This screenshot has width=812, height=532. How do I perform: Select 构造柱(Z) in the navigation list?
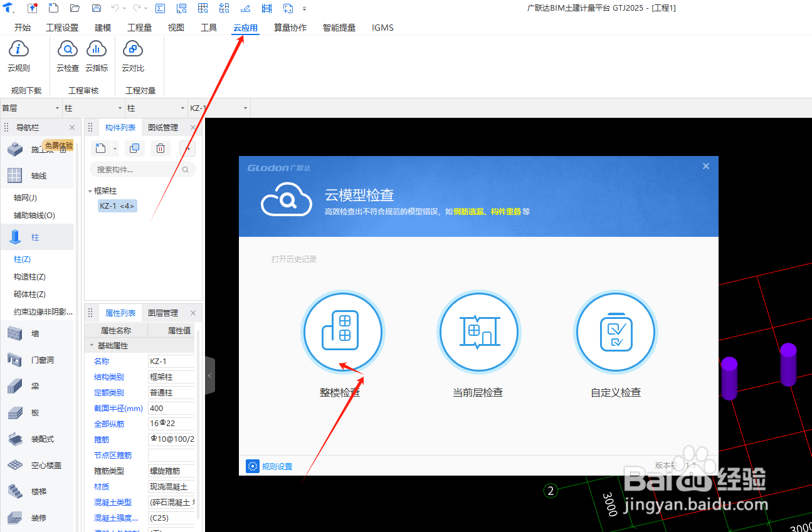pos(29,276)
